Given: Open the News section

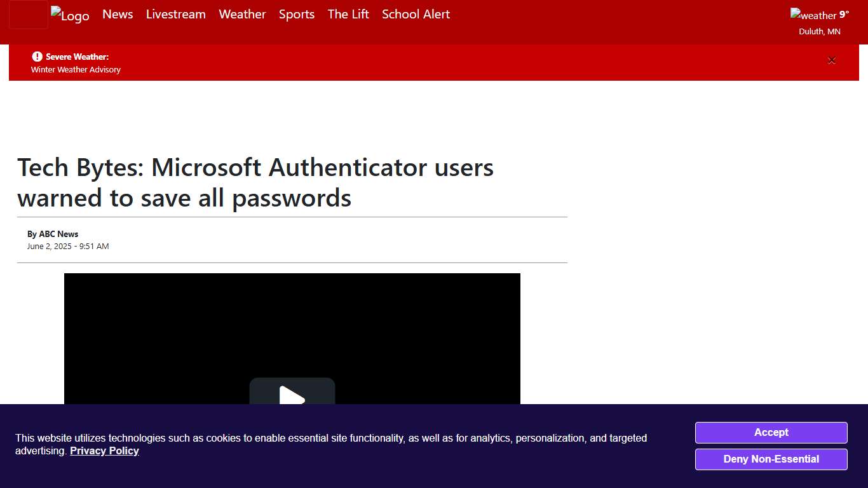Looking at the screenshot, I should pos(118,14).
